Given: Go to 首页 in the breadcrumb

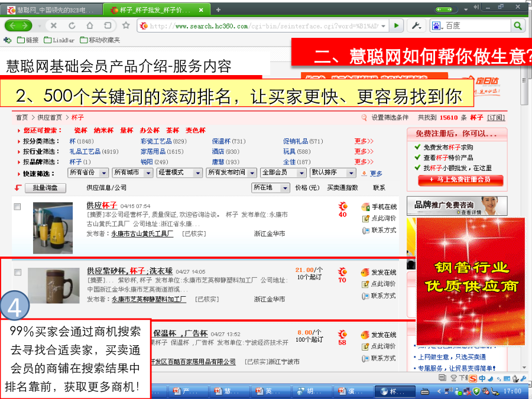Looking at the screenshot, I should click(x=22, y=118).
